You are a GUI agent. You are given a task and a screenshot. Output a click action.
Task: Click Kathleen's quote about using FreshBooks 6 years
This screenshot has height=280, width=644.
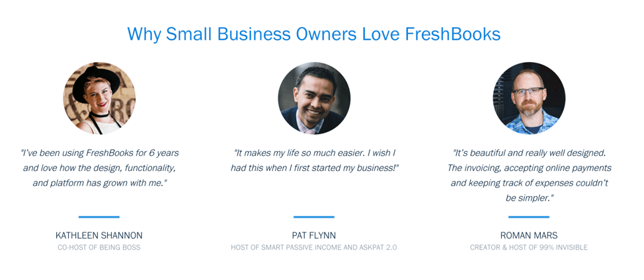tap(99, 168)
